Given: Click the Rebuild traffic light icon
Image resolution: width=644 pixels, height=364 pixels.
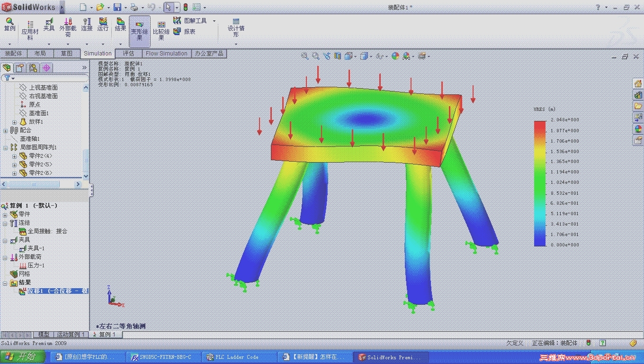Looking at the screenshot, I should tap(185, 7).
